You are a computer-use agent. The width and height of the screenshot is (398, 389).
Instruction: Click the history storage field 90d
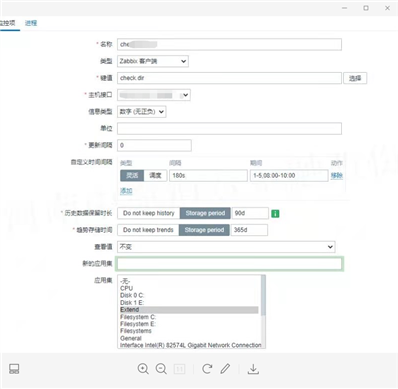point(250,213)
